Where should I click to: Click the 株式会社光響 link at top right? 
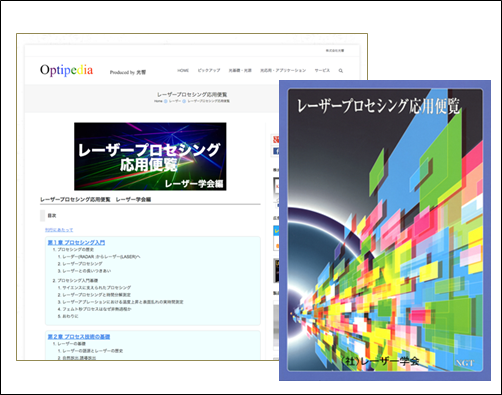point(335,51)
